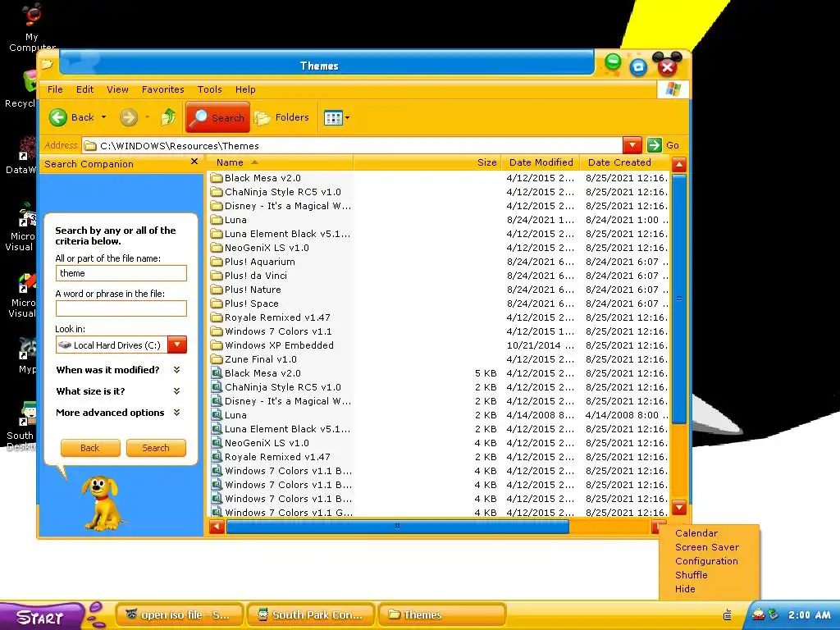Click the green Back arrow icon
This screenshot has height=630, width=840.
[x=58, y=117]
